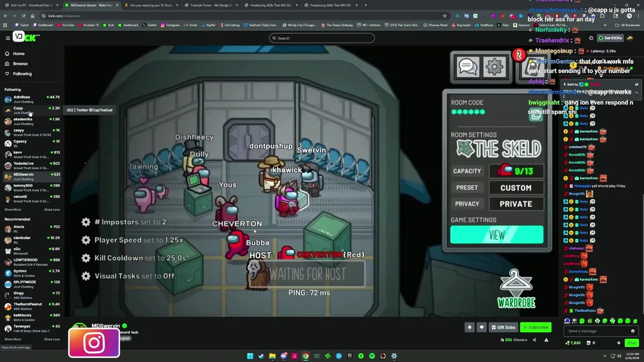Open keithlocks recommended channel
Screen dimensions: 644x362
coord(32,317)
